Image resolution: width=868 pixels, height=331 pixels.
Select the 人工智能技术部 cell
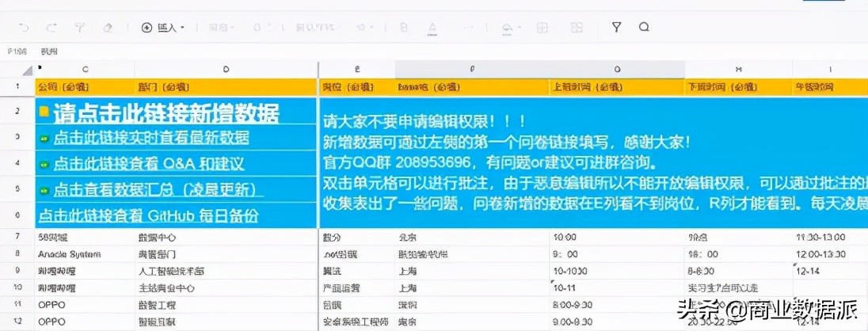click(x=226, y=272)
